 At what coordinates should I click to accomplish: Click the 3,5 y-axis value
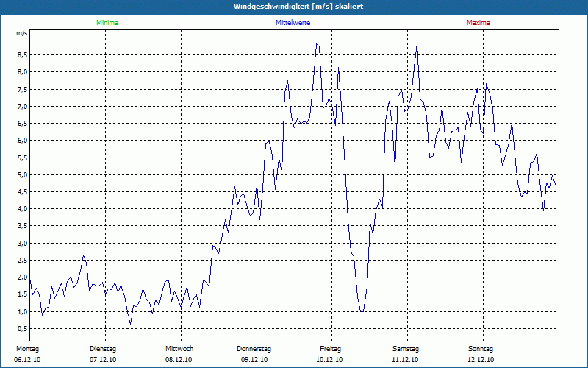pos(22,226)
